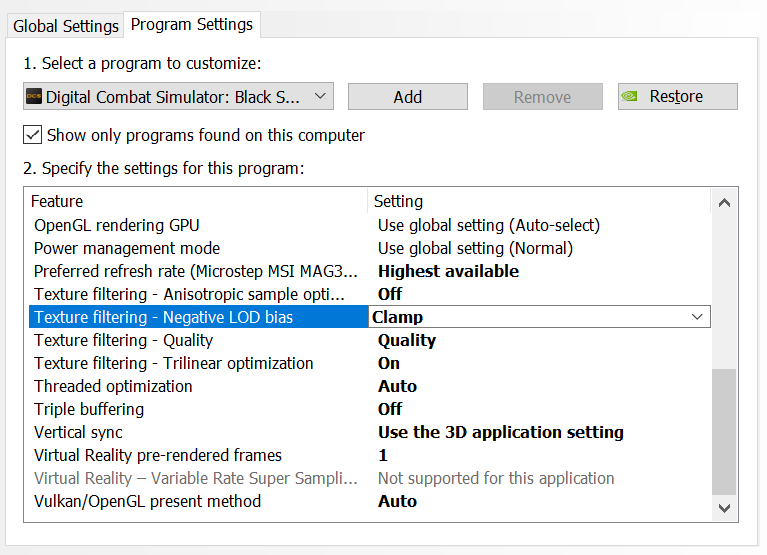Click the Add button
This screenshot has height=555, width=767.
click(407, 96)
